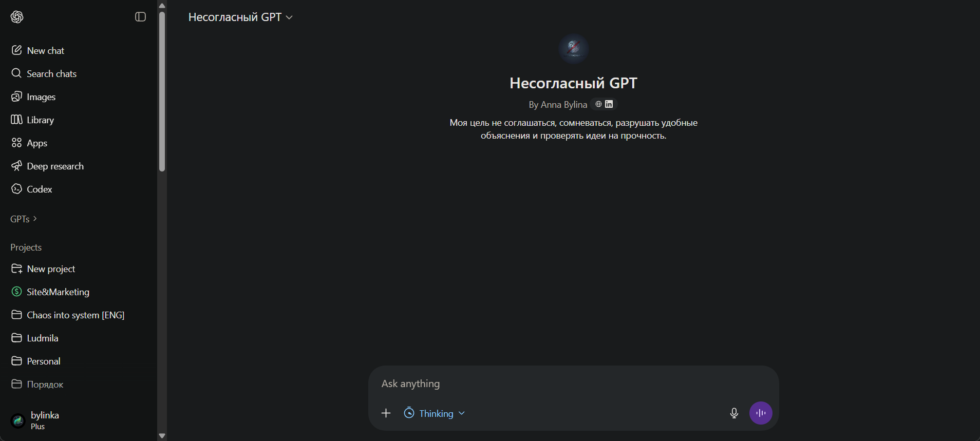Click the bylinka profile avatar
This screenshot has height=441, width=980.
pyautogui.click(x=18, y=421)
